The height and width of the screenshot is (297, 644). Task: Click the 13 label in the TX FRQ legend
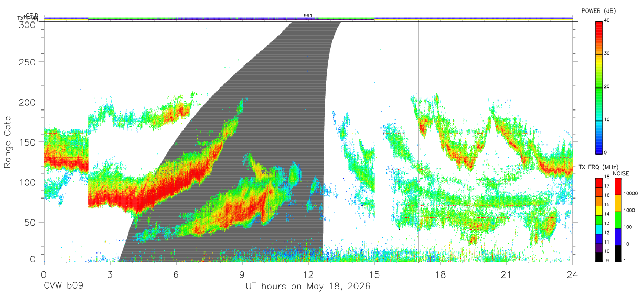(606, 224)
